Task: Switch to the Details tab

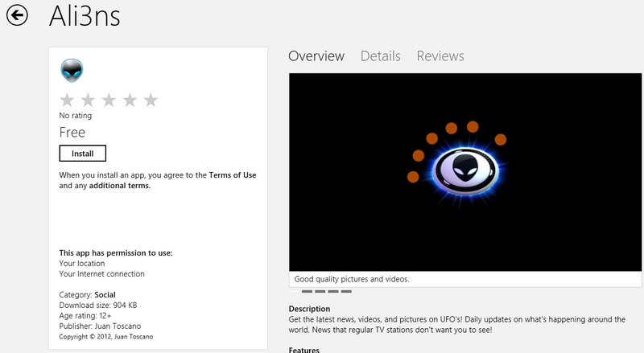Action: tap(380, 56)
